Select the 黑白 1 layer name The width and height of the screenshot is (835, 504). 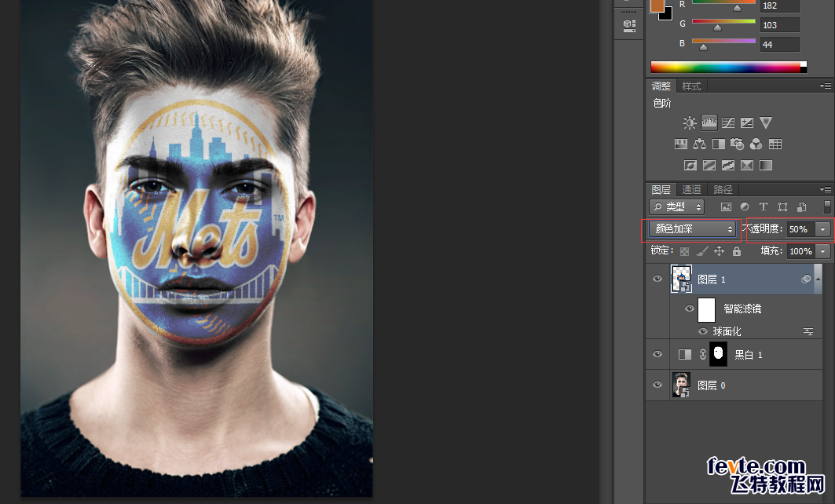748,355
